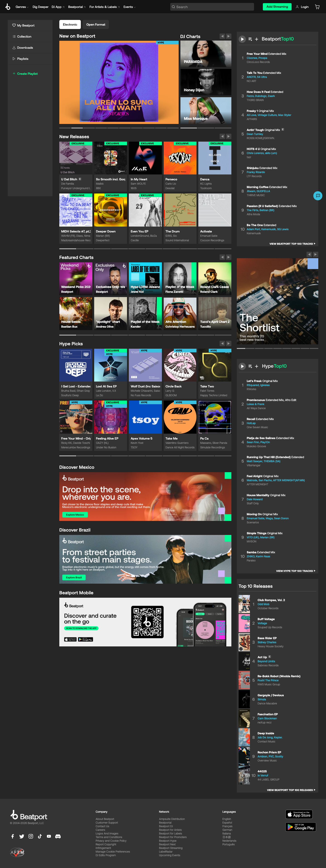Open Beatport YouTube icon in footer
326x868 pixels.
pos(49,836)
